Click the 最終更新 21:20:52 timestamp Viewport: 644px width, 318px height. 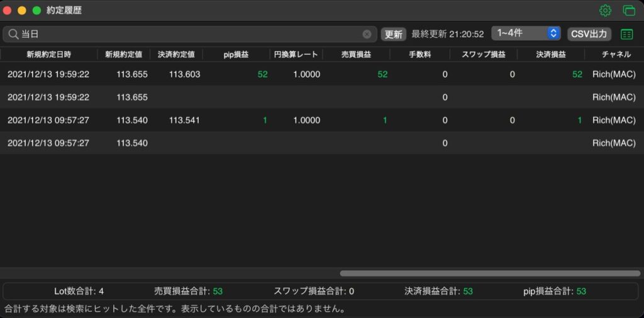tap(448, 34)
